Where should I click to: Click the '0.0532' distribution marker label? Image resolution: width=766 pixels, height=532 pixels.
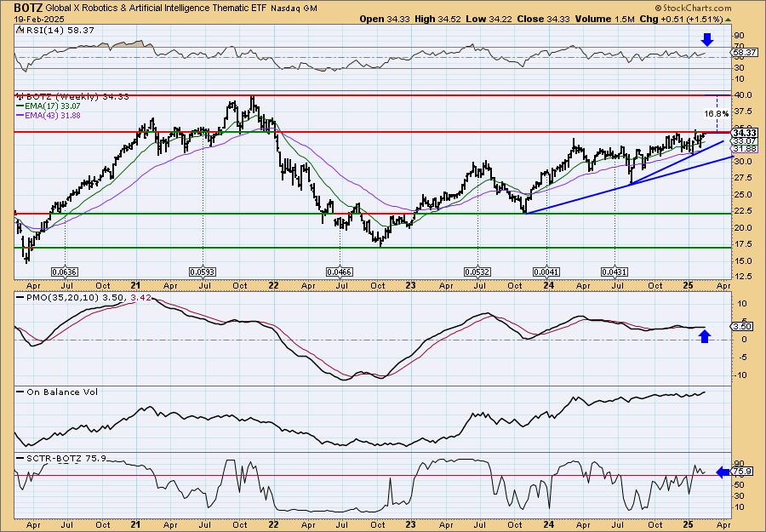477,272
